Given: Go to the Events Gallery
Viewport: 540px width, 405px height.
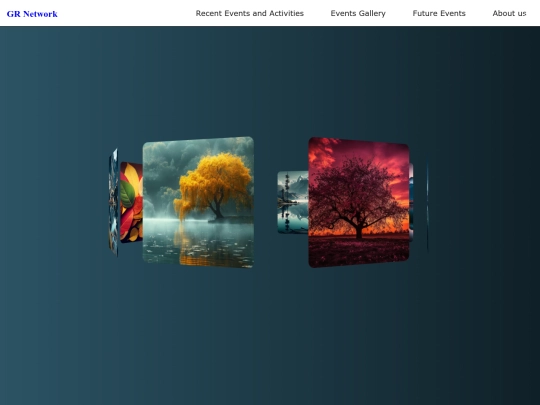Looking at the screenshot, I should click(358, 13).
